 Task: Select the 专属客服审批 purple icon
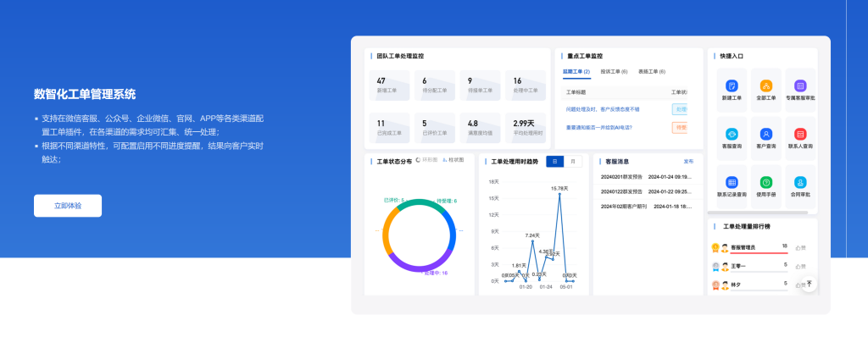coord(800,86)
